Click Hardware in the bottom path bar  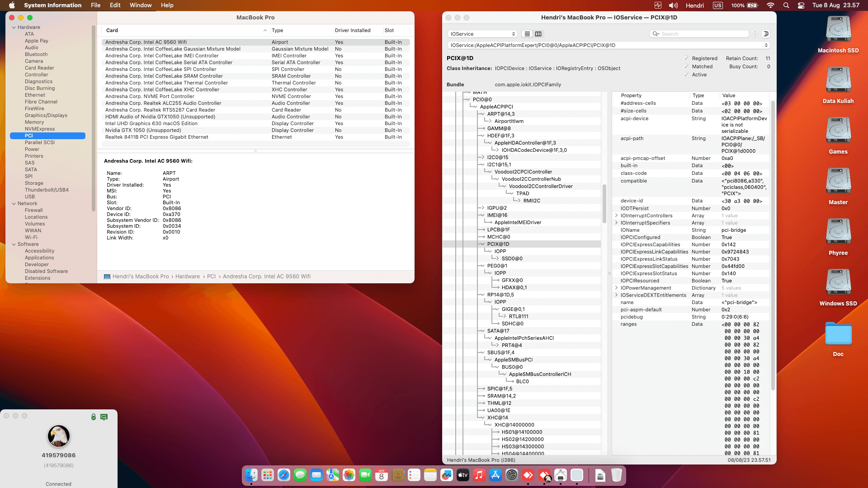(188, 277)
